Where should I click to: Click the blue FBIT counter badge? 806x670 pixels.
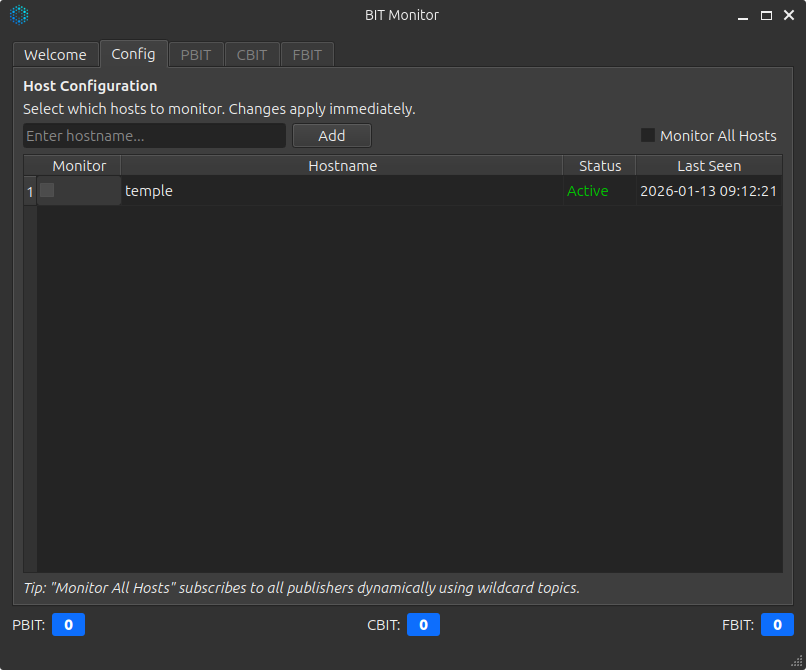777,624
